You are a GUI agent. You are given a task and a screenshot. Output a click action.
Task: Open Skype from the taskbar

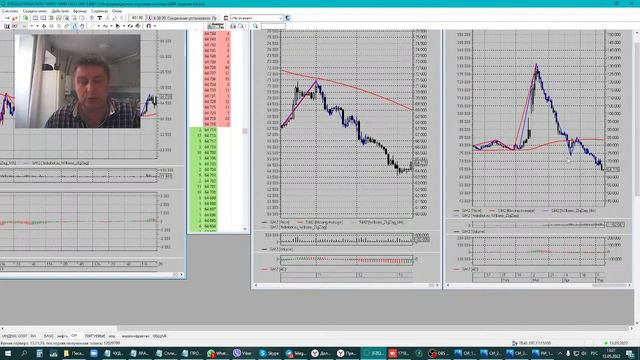pos(269,353)
